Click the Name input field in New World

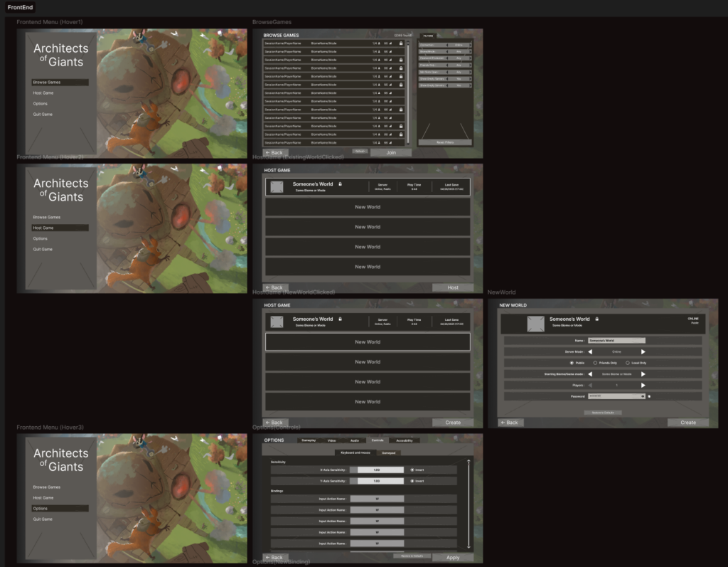616,341
